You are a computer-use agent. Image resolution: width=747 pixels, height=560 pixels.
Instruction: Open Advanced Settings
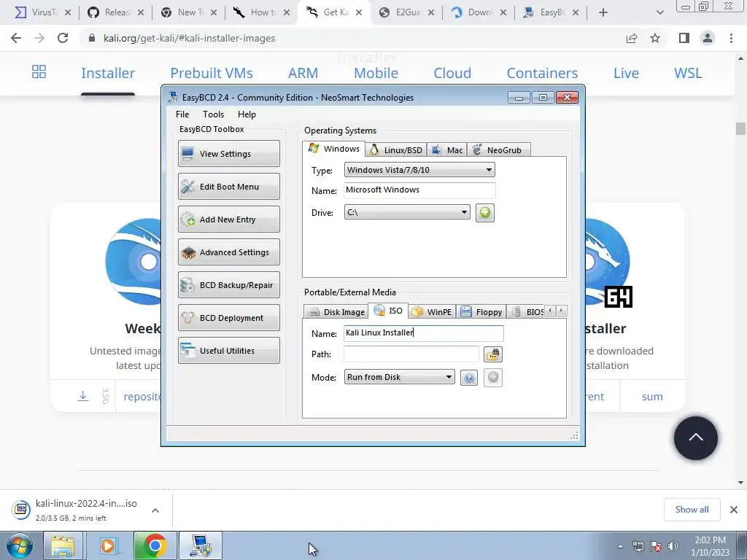pos(228,252)
